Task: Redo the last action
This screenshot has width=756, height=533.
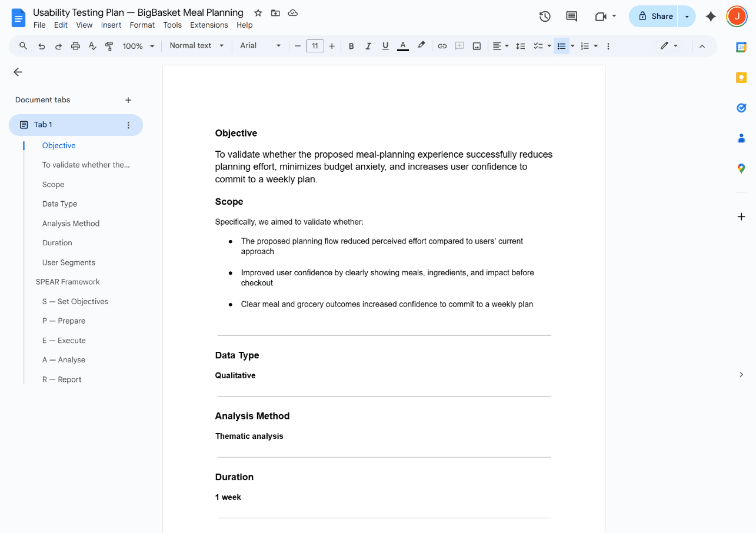Action: pyautogui.click(x=58, y=46)
